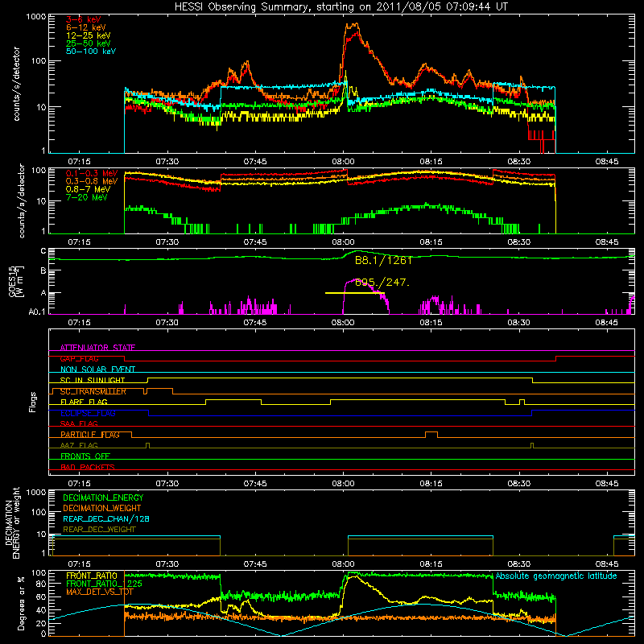Click the 08:30 tick label under Flags panel

(518, 484)
